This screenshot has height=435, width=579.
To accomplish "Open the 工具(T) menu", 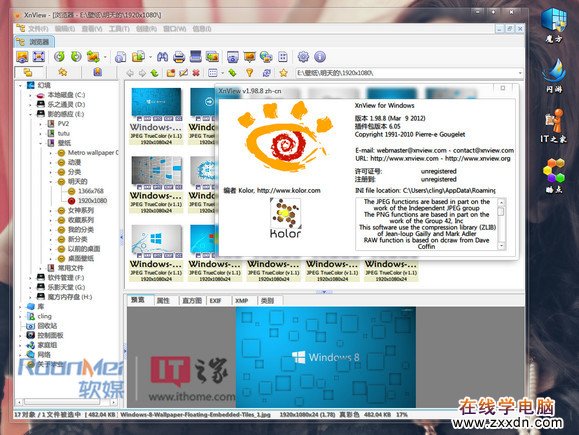I will [x=119, y=29].
